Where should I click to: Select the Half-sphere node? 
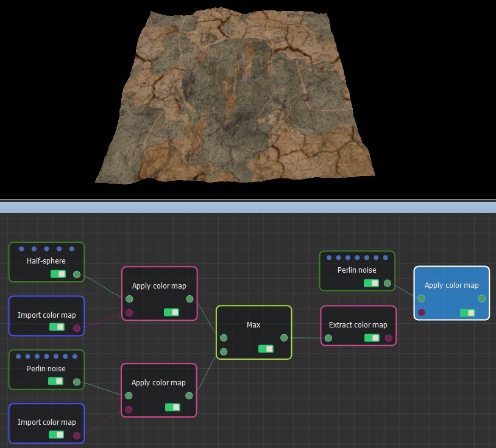click(x=46, y=261)
